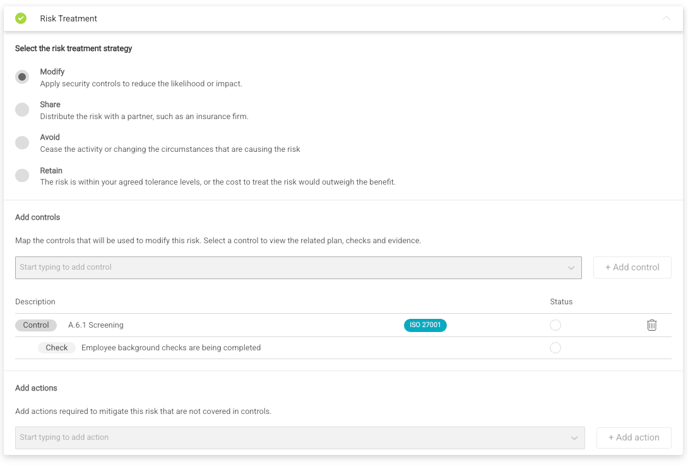Select the Modify treatment strategy
Screen dimensions: 688x465
click(x=22, y=77)
